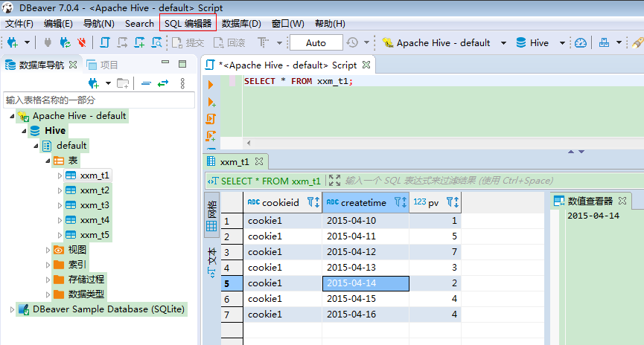Viewport: 644px width, 345px height.
Task: Execute statement in new tab icon
Action: tap(211, 102)
